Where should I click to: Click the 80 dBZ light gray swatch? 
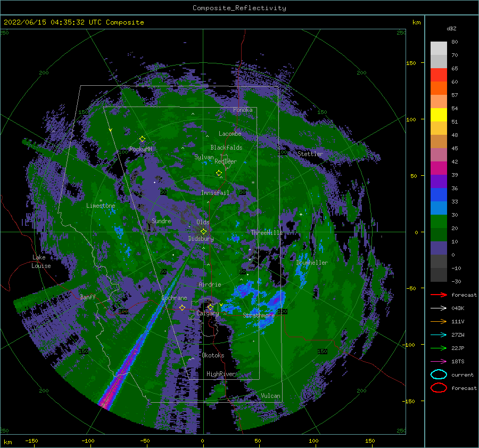click(439, 48)
